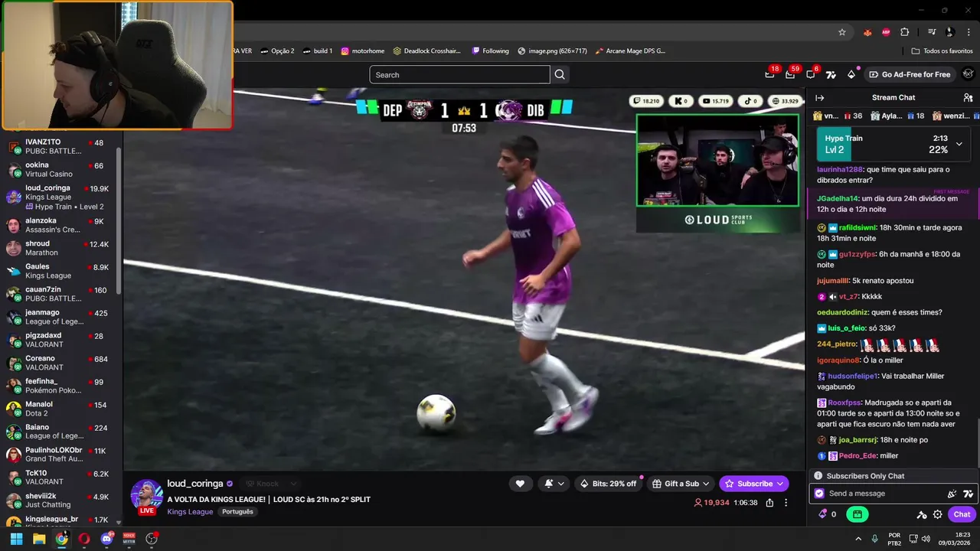This screenshot has width=980, height=551.
Task: Click the Português language tag
Action: (x=237, y=511)
